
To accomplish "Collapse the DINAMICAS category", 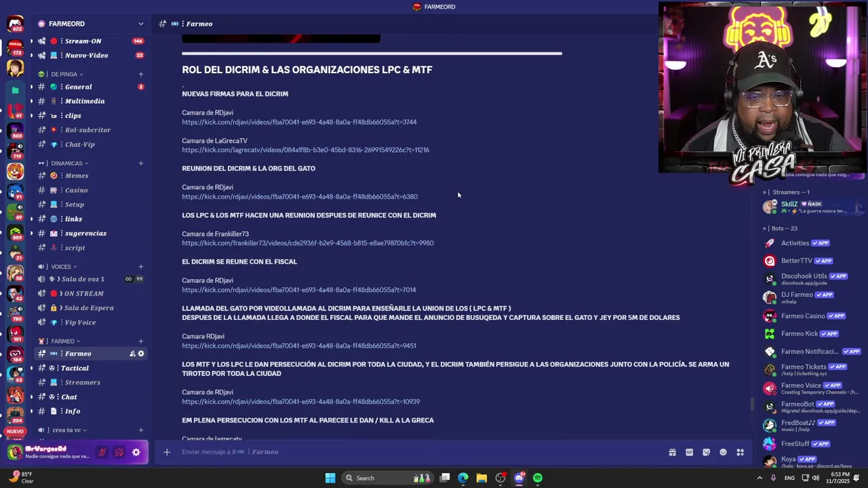I will [x=69, y=163].
